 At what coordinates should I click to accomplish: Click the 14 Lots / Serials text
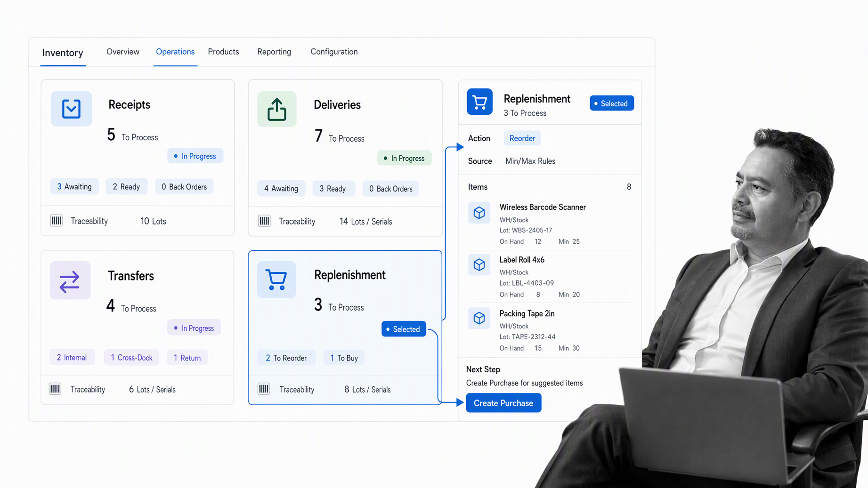pos(365,221)
